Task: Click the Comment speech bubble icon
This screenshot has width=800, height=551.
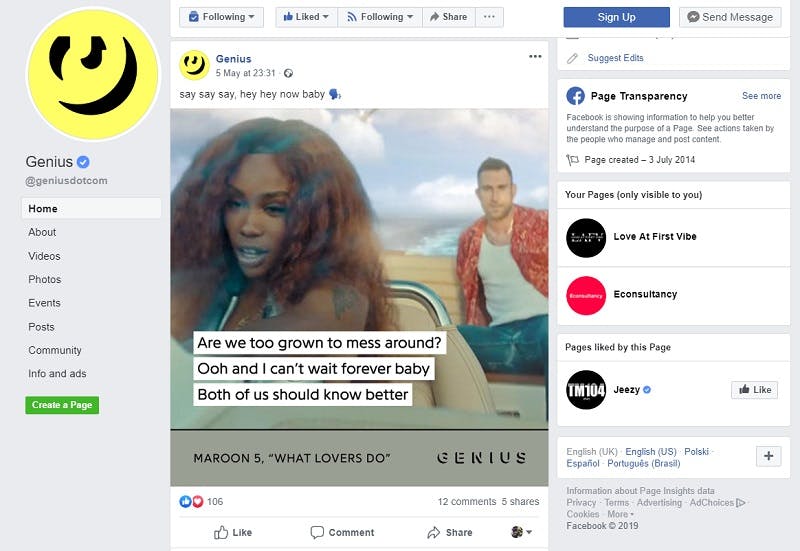Action: pos(317,533)
